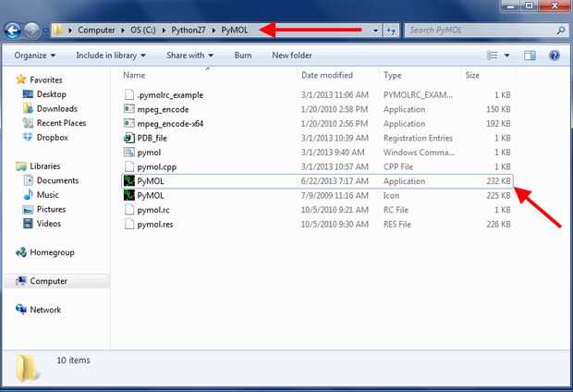Select the mpeg_encode-x64 application icon
Screen dimensions: 573x392
pyautogui.click(x=129, y=123)
